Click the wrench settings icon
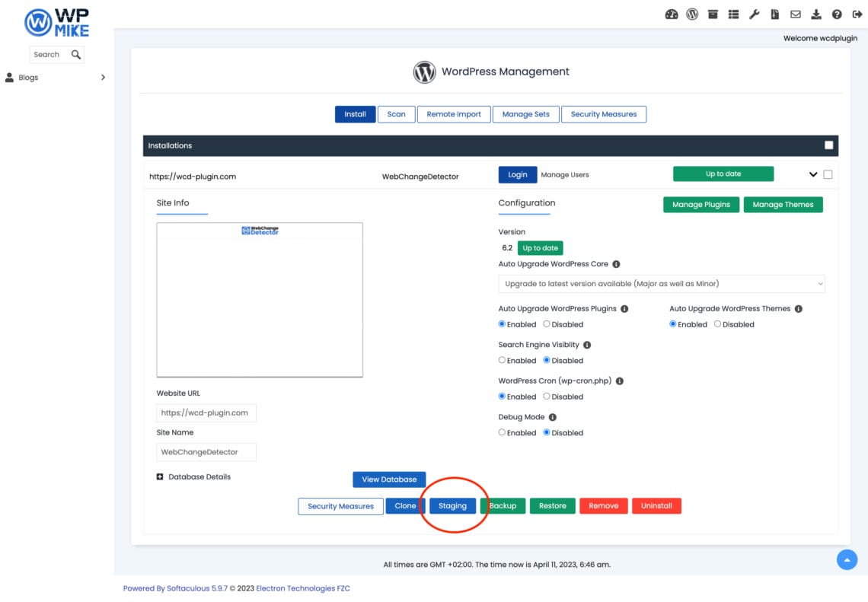Viewport: 868px width, 602px height. point(754,14)
